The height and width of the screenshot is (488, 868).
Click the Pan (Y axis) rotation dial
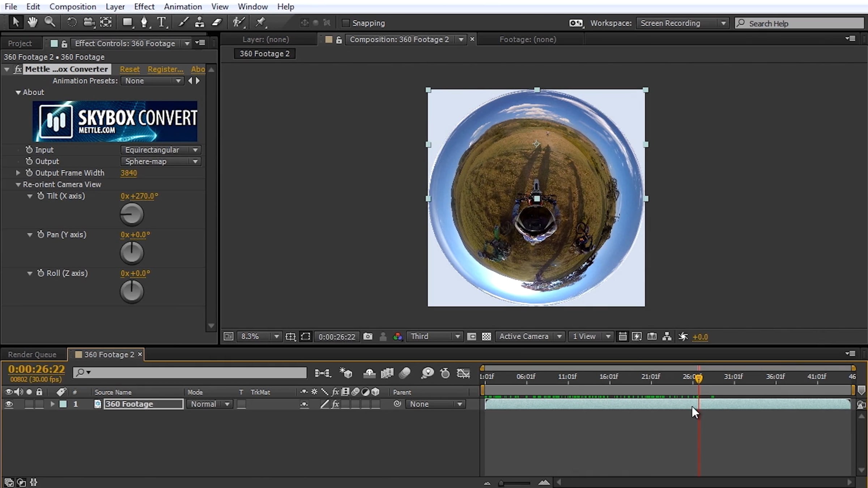tap(132, 252)
